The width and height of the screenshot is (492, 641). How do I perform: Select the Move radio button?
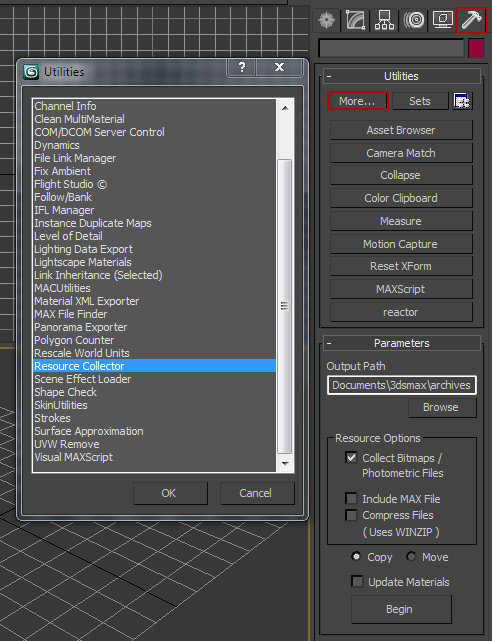click(411, 556)
